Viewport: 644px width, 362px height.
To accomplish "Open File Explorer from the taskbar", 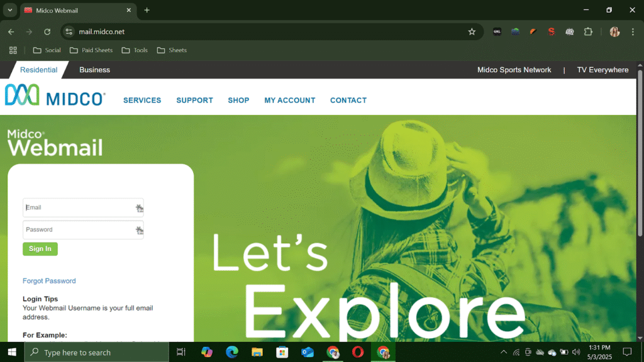I will pos(257,352).
